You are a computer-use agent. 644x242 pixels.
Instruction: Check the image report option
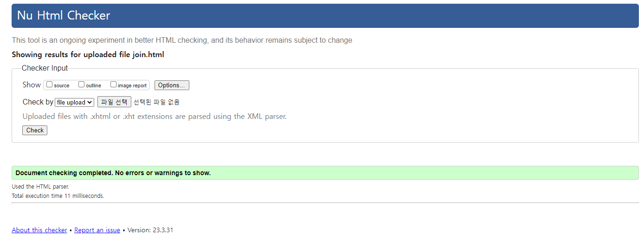click(x=113, y=85)
